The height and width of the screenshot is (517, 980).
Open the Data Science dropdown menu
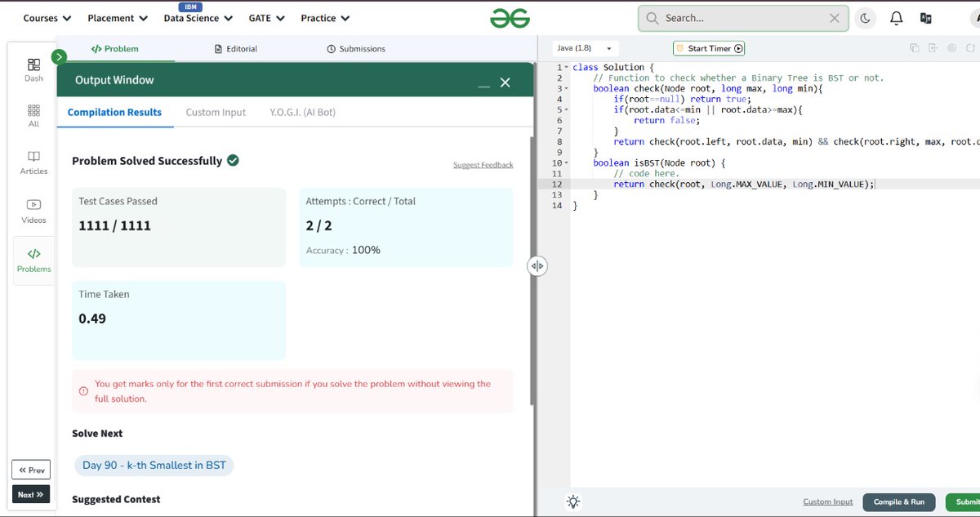tap(198, 18)
